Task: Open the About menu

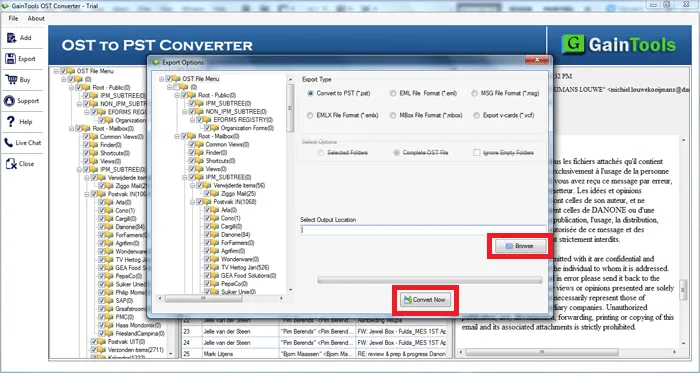Action: coord(36,18)
